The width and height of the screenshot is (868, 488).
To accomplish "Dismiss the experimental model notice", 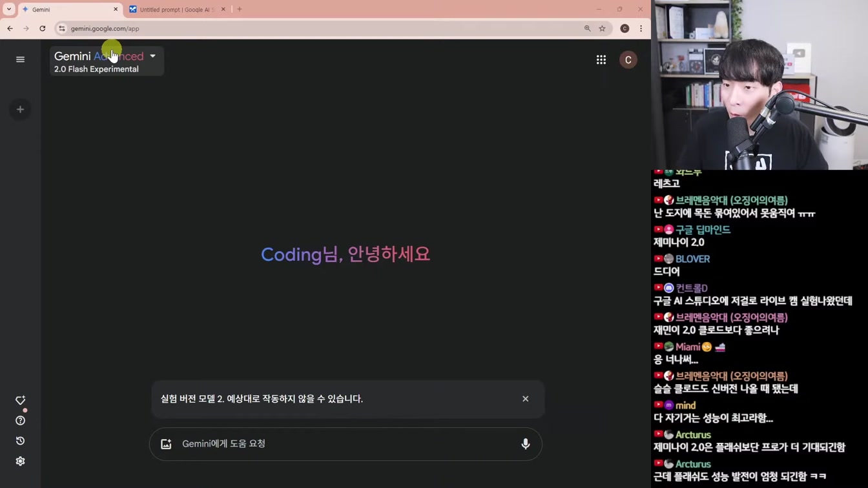I will 525,399.
